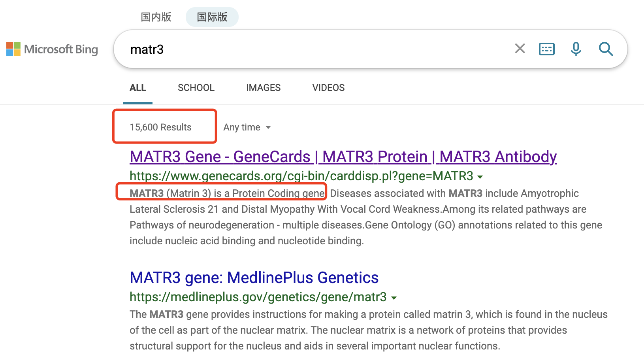The height and width of the screenshot is (355, 644).
Task: Expand the Any time filter dropdown
Action: pyautogui.click(x=247, y=127)
